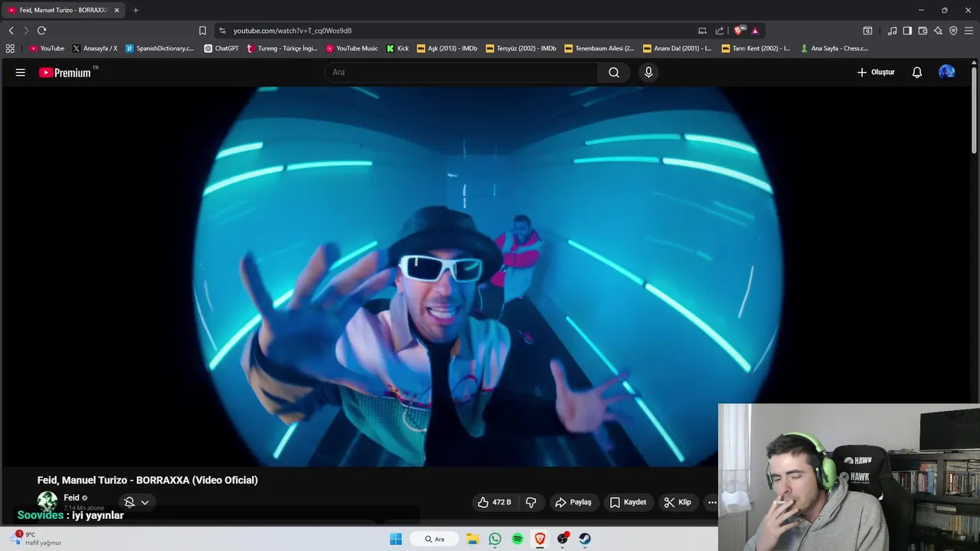This screenshot has width=980, height=551.
Task: Open Feid channel name link
Action: tap(71, 497)
